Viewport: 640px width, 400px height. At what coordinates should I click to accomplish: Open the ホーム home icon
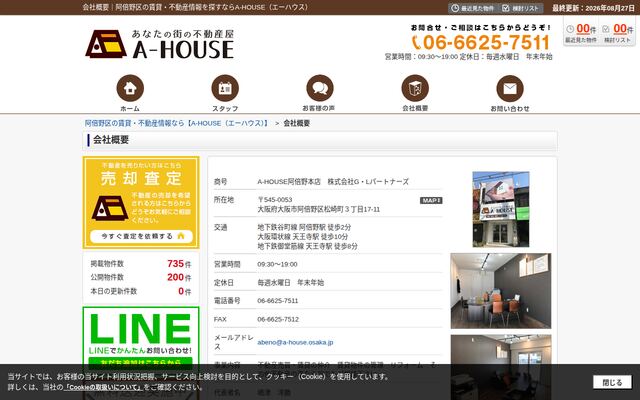click(x=130, y=88)
